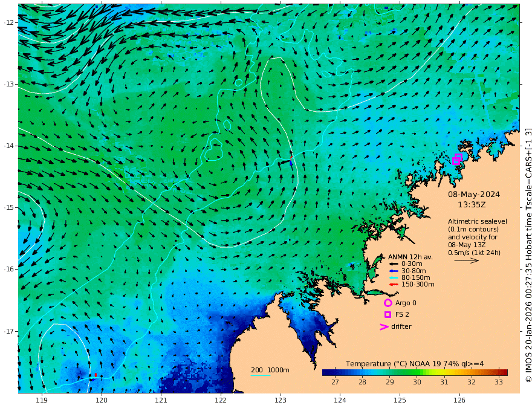This screenshot has height=411, width=532.
Task: Click the blue 30-80m legend arrow
Action: pyautogui.click(x=393, y=271)
